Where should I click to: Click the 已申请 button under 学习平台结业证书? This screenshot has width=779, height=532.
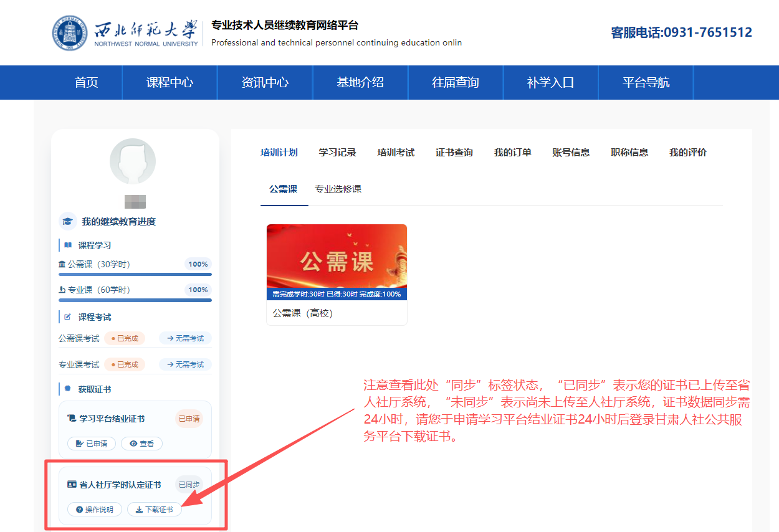(91, 444)
